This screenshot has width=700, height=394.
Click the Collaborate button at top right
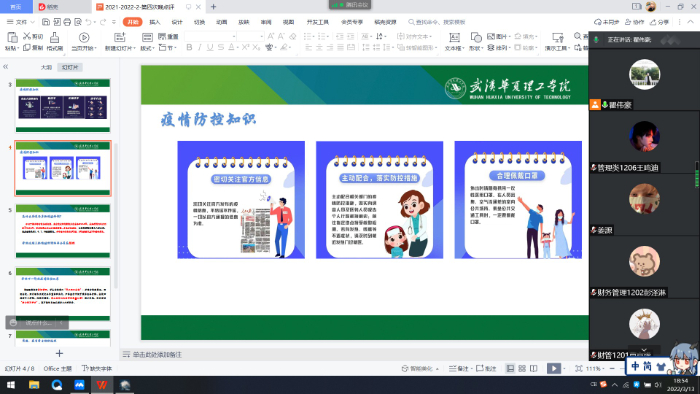[x=634, y=22]
